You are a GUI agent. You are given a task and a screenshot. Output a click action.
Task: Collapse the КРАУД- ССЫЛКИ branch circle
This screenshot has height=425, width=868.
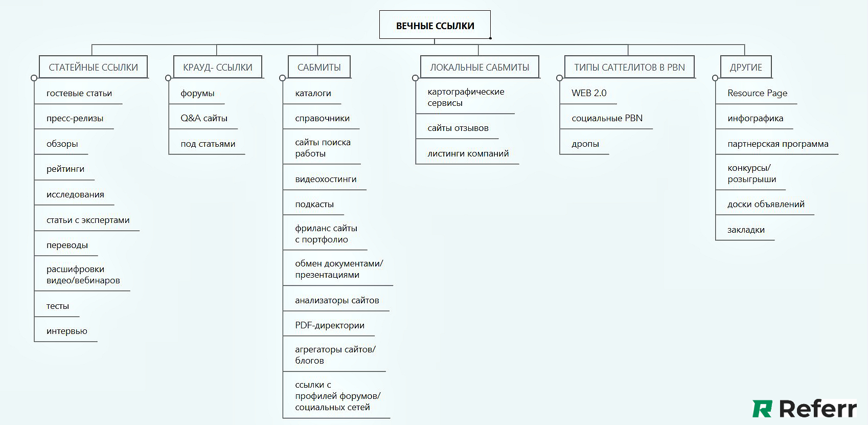click(168, 78)
